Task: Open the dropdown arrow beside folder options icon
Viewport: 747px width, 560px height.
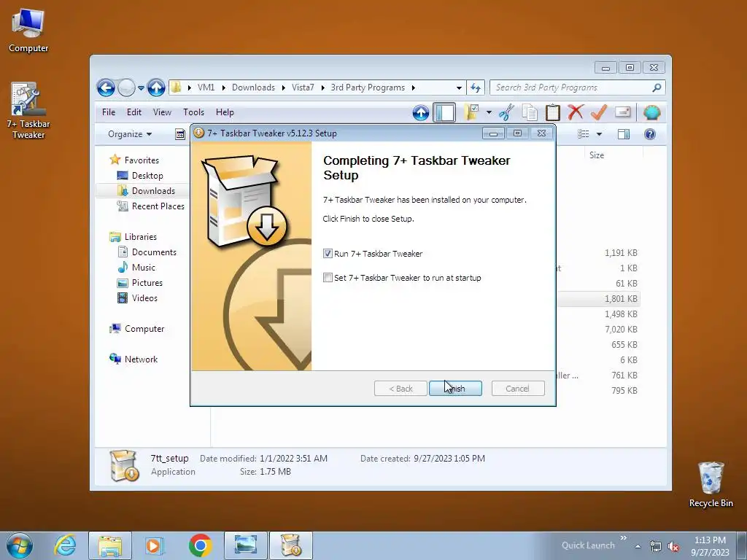Action: (x=489, y=113)
